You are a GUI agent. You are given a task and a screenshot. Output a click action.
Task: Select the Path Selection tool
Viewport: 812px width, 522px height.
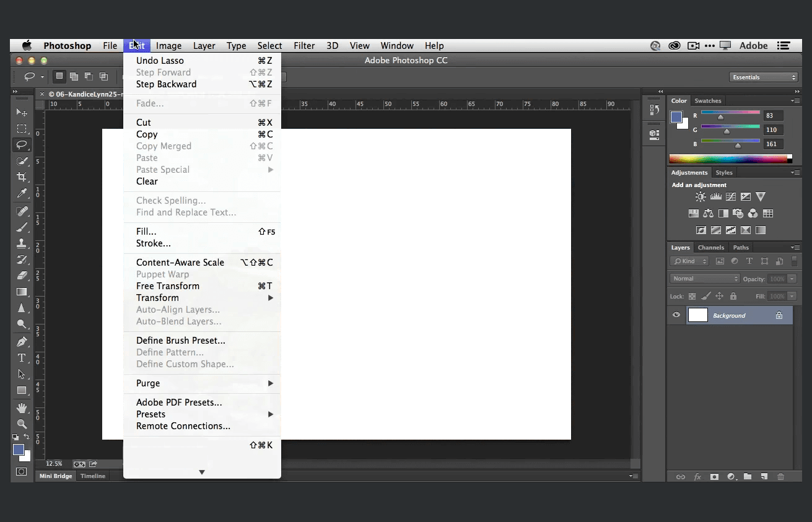coord(22,374)
